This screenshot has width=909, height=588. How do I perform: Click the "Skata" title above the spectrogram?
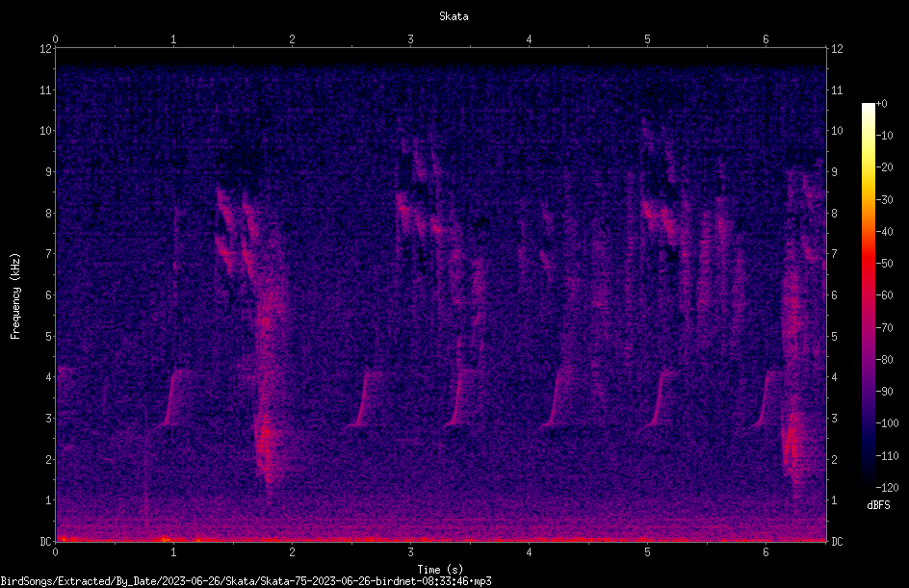(x=454, y=16)
